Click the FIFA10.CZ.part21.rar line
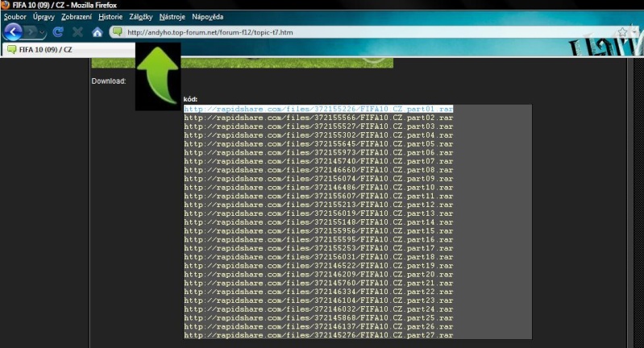The image size is (644, 348). pyautogui.click(x=318, y=284)
